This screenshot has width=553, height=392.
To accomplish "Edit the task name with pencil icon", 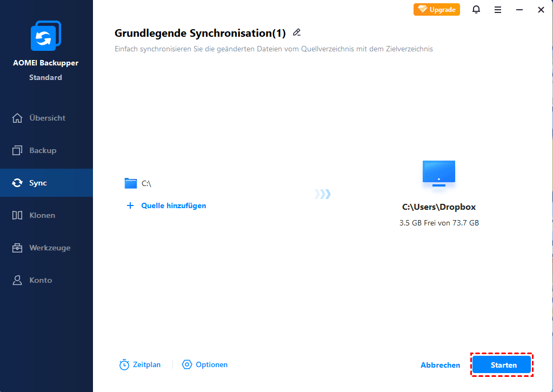I will click(297, 32).
